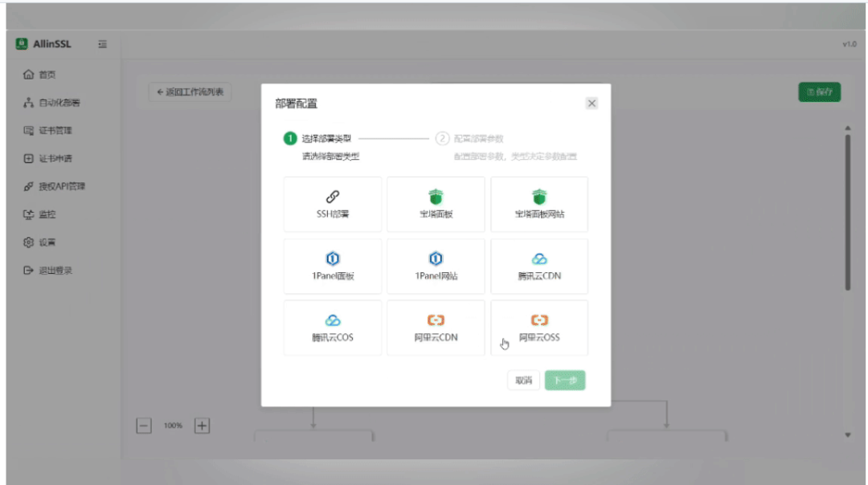Screen dimensions: 868x485
Task: Click the 取消 cancel button
Action: point(523,380)
